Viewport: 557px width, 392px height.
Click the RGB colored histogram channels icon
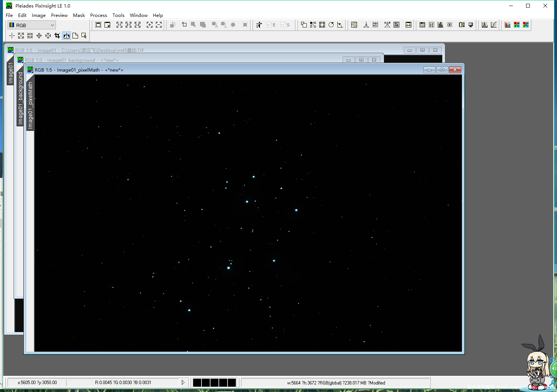click(508, 25)
